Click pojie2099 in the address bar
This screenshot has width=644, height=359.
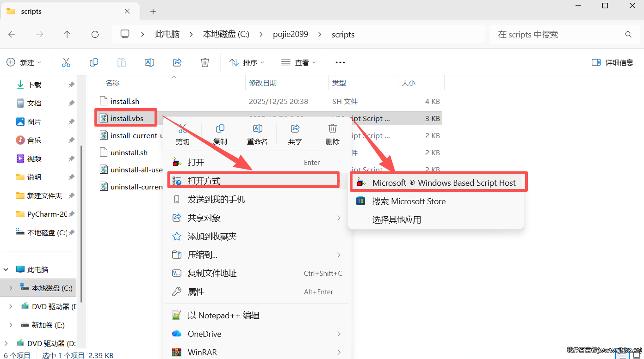coord(291,34)
